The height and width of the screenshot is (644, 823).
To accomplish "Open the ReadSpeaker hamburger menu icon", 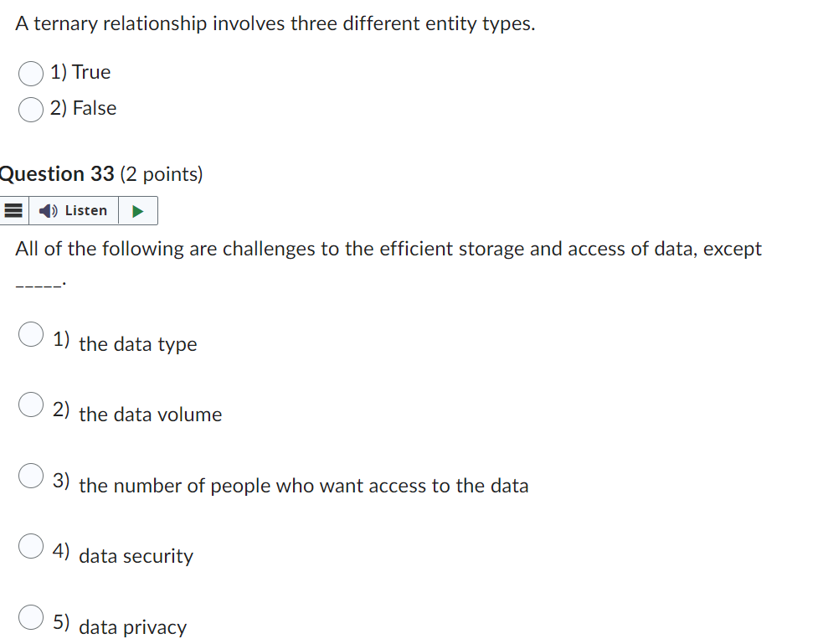I will [x=13, y=210].
